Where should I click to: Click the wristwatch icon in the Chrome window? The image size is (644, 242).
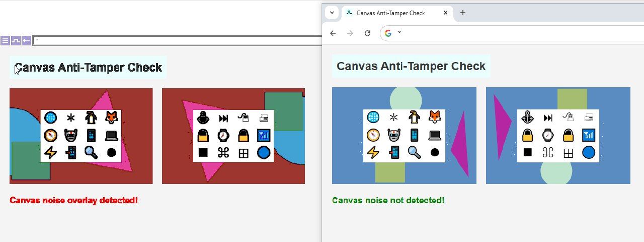pyautogui.click(x=548, y=135)
